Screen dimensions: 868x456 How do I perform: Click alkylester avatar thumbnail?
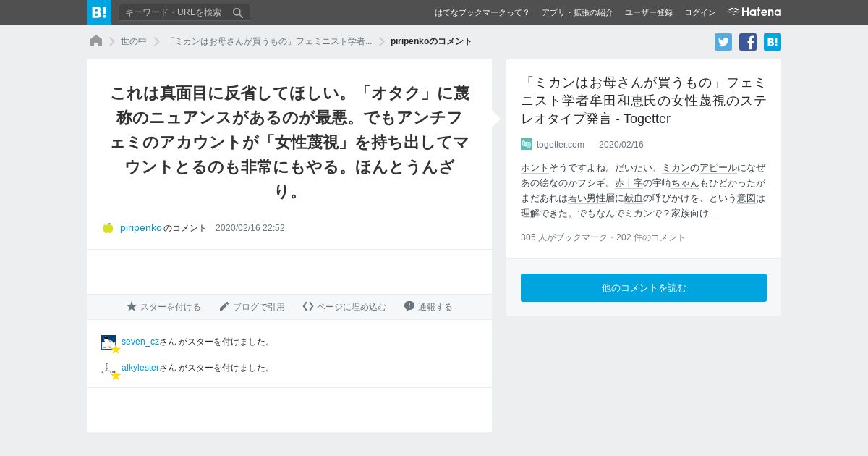(x=109, y=368)
